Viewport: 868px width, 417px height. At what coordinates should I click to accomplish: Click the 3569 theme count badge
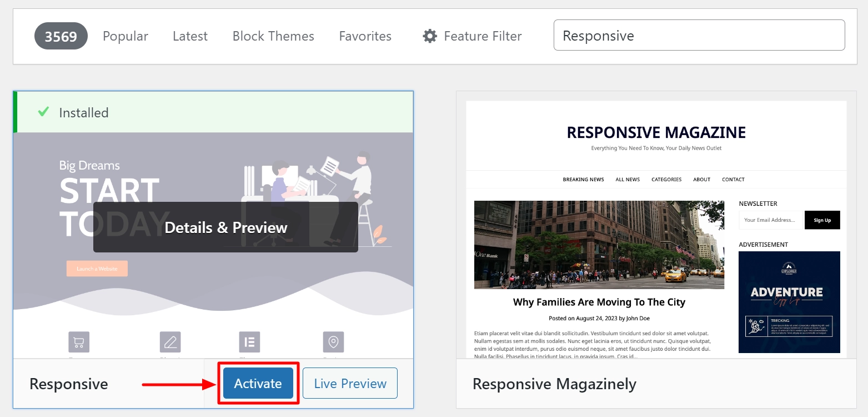point(61,36)
